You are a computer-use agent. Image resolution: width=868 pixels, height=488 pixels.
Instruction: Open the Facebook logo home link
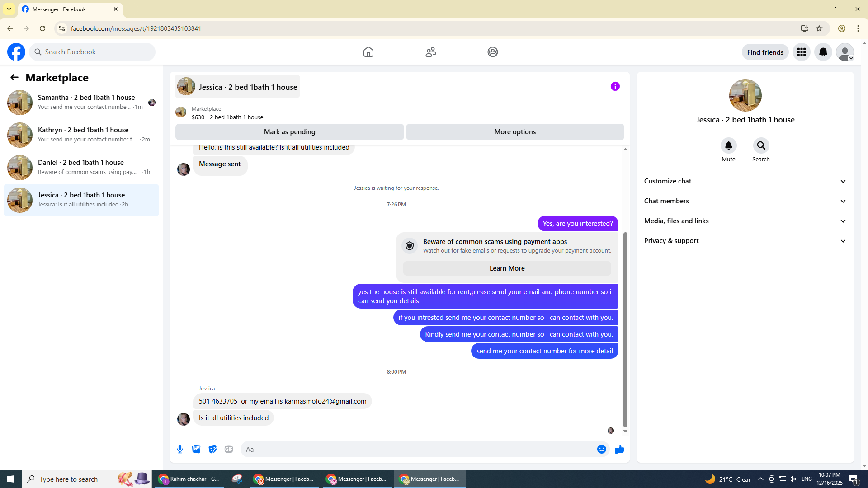pos(16,52)
